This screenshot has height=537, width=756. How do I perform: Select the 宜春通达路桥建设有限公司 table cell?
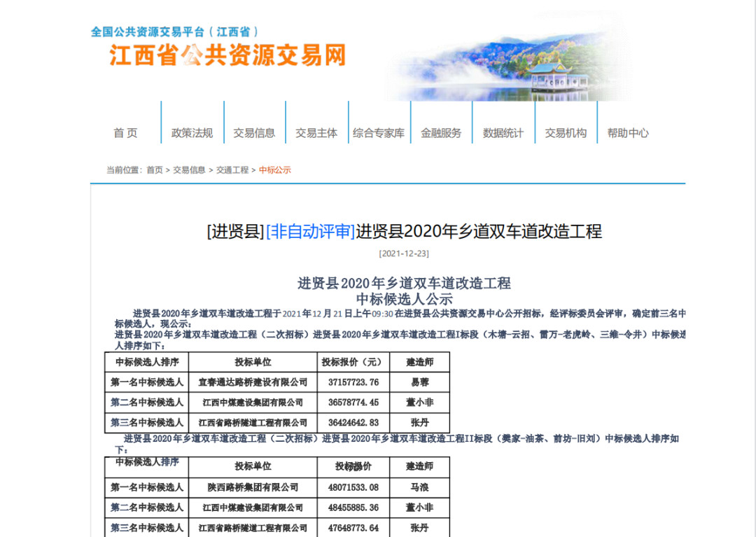253,382
